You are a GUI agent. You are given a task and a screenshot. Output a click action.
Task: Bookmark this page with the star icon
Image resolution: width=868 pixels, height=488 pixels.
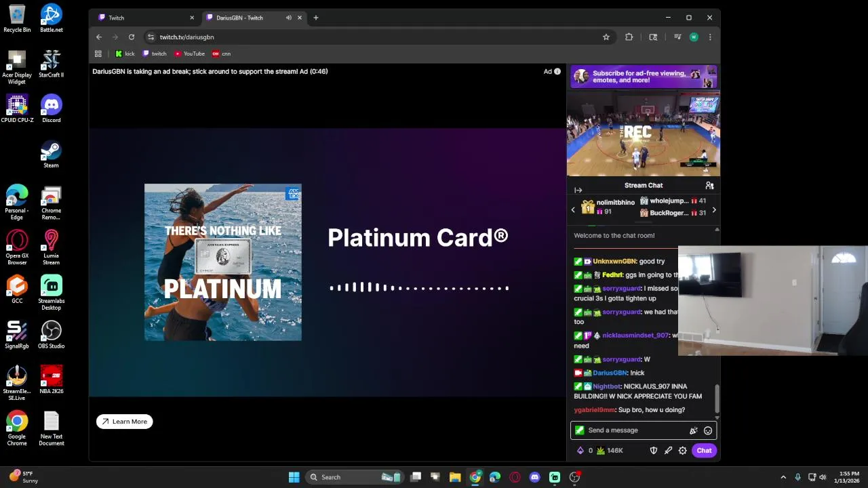(x=606, y=37)
